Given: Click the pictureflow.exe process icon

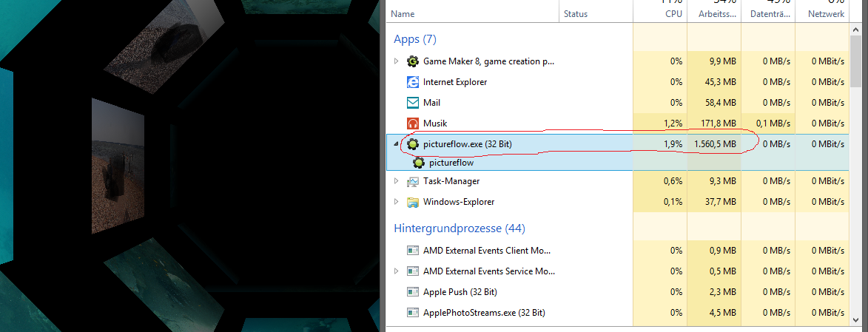Looking at the screenshot, I should (413, 144).
